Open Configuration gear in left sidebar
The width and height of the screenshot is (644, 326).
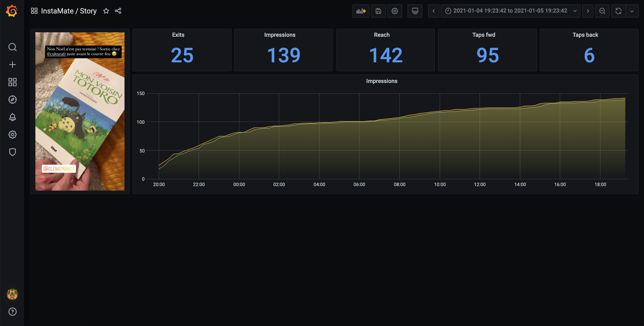coord(12,135)
